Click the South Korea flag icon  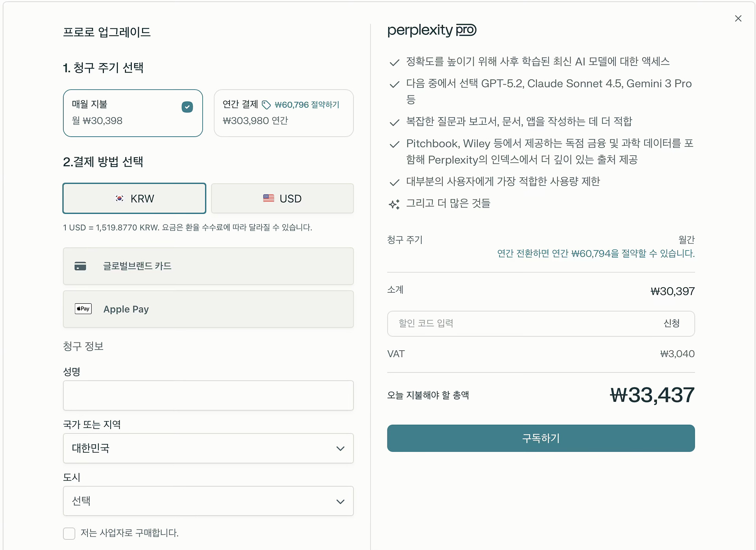(x=120, y=199)
